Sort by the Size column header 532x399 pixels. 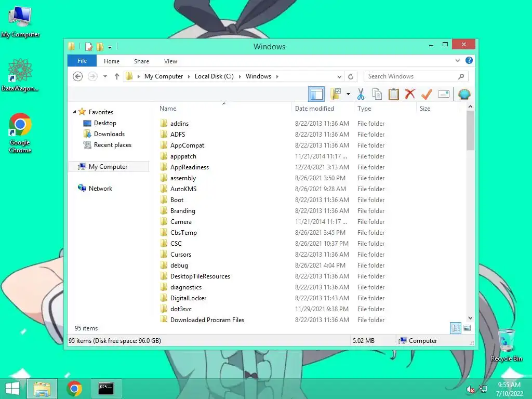coord(437,108)
